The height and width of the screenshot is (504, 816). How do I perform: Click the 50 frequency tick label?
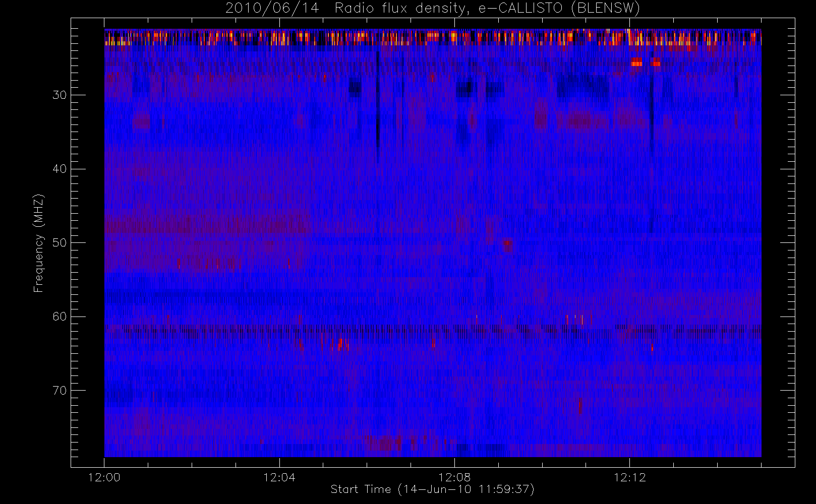tap(60, 243)
